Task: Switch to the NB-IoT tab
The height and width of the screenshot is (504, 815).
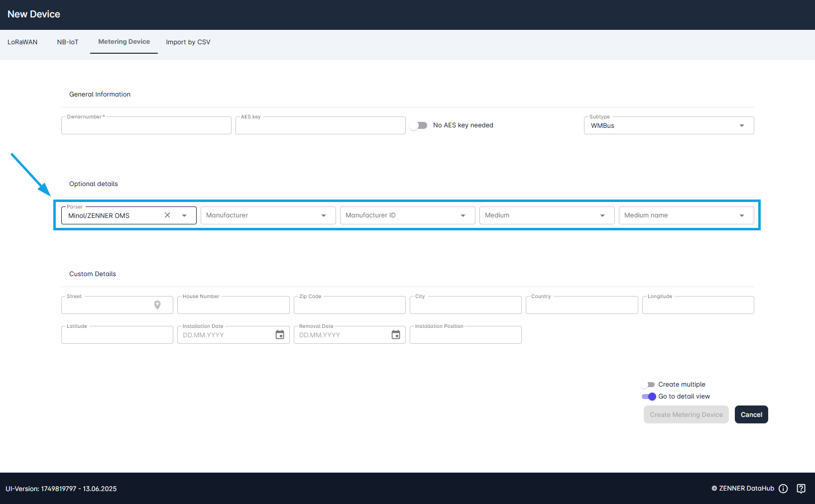Action: pos(68,42)
